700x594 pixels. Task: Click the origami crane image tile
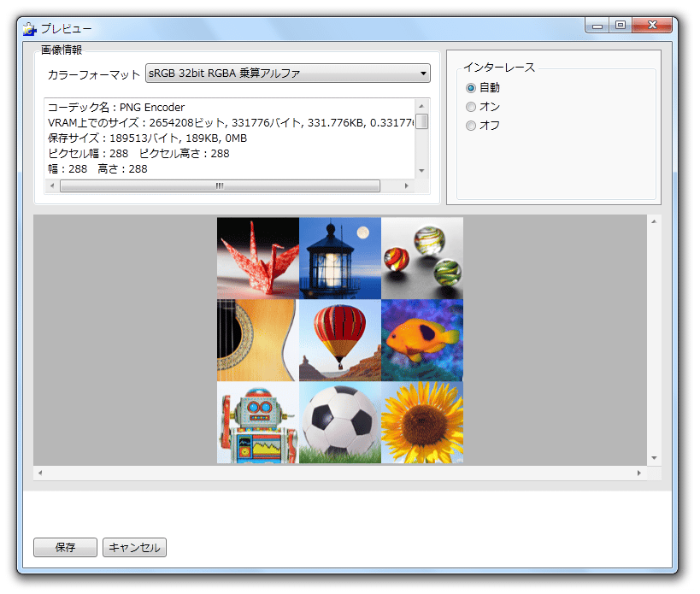(x=258, y=258)
